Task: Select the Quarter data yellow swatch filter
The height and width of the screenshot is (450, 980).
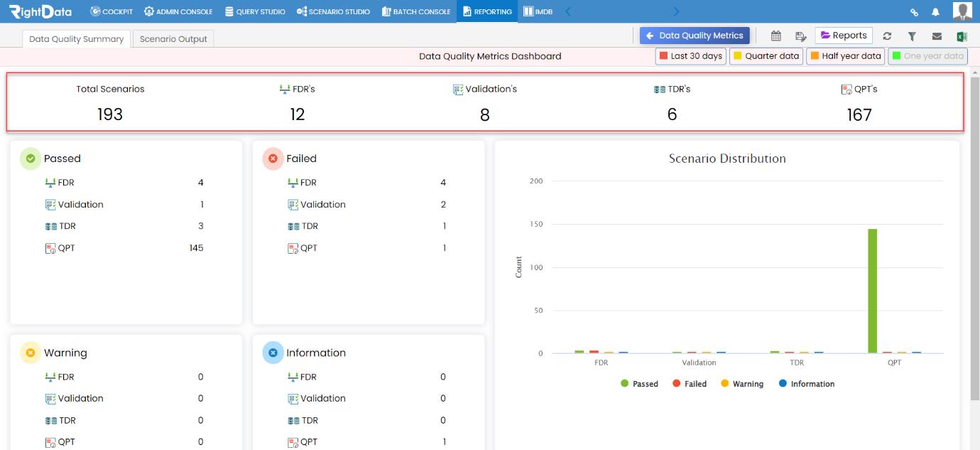Action: click(766, 56)
